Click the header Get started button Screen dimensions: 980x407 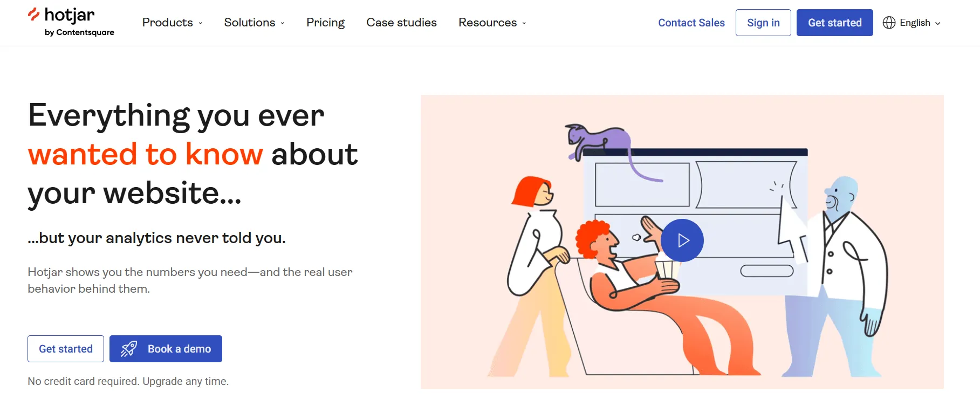(x=834, y=23)
